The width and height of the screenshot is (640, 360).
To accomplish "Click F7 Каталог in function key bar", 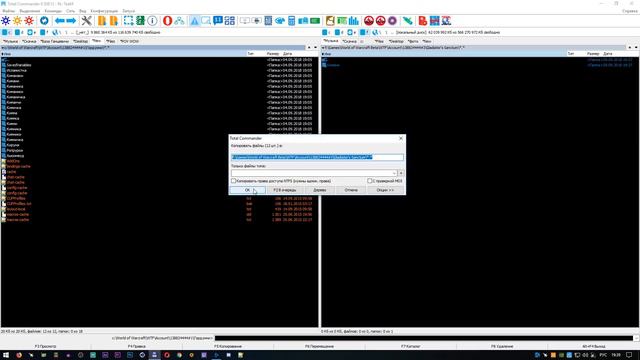I will (x=411, y=346).
